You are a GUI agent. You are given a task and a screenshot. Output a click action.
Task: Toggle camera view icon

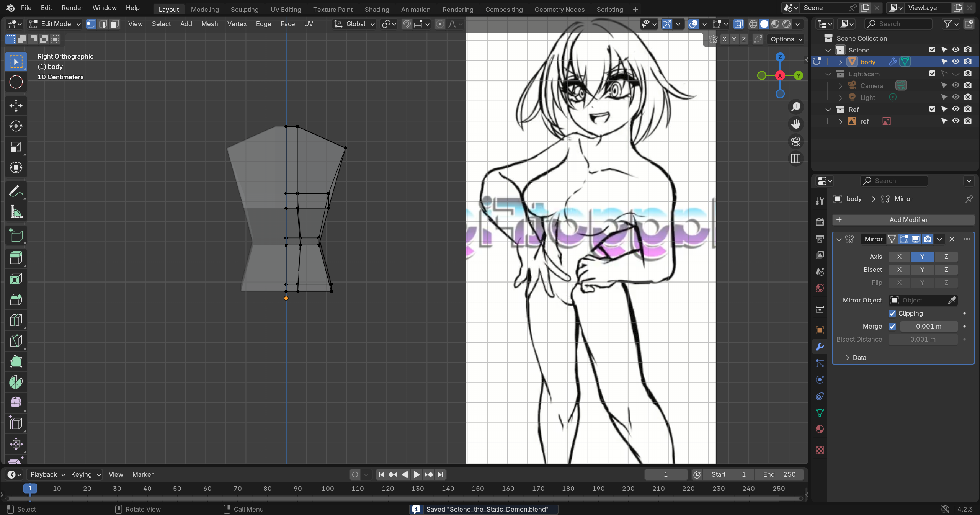[796, 141]
